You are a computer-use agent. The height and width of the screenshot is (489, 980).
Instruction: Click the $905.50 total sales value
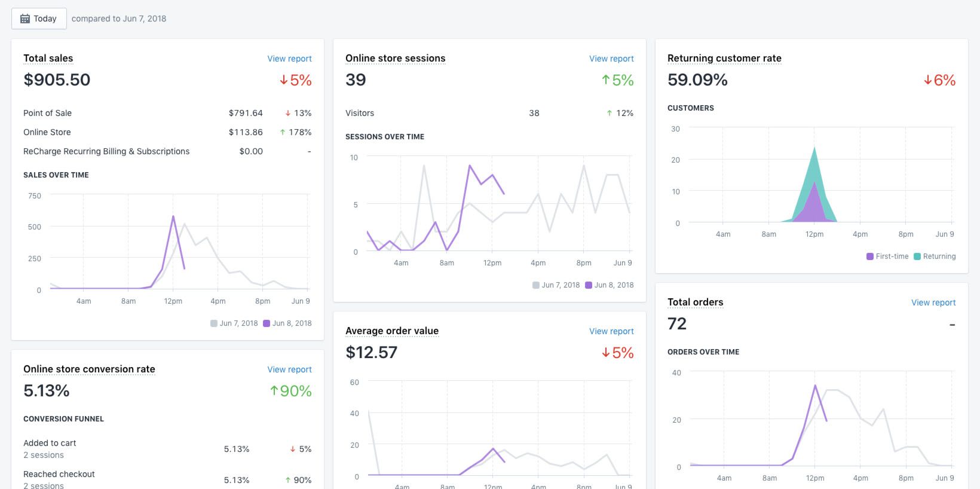click(57, 80)
